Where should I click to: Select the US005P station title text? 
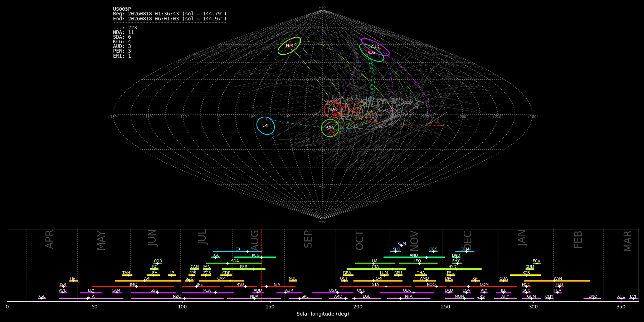(x=122, y=9)
